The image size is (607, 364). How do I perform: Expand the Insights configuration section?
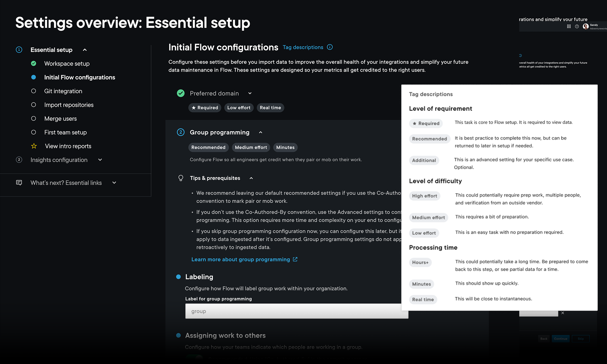[100, 160]
